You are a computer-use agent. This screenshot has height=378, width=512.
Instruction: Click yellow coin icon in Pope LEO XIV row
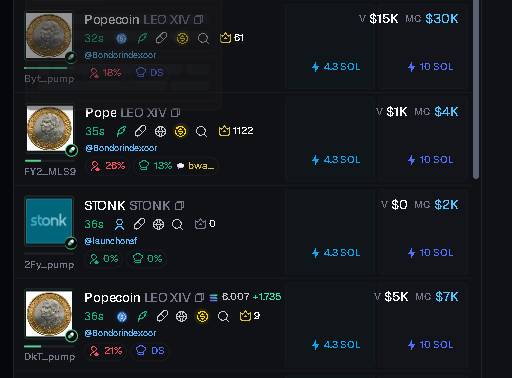(x=180, y=131)
